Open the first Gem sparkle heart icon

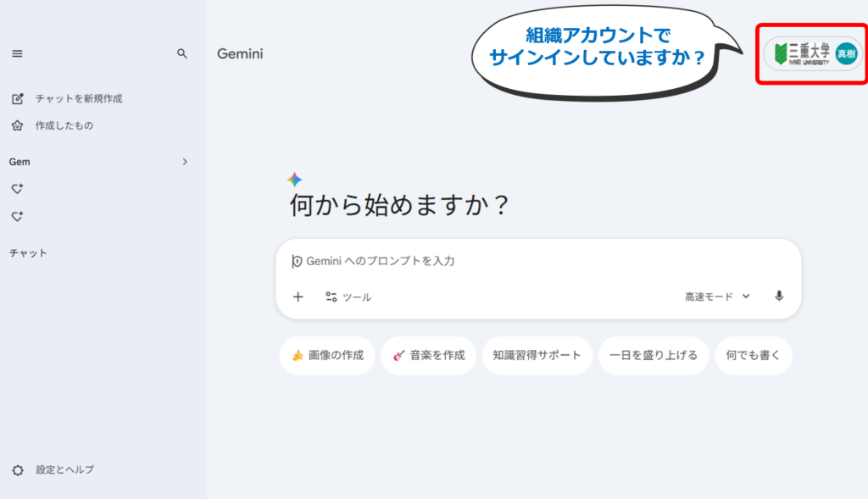[17, 189]
